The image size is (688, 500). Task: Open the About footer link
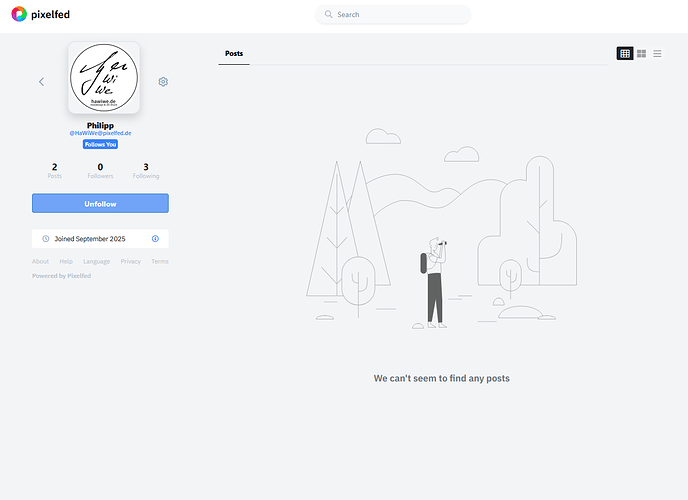40,262
